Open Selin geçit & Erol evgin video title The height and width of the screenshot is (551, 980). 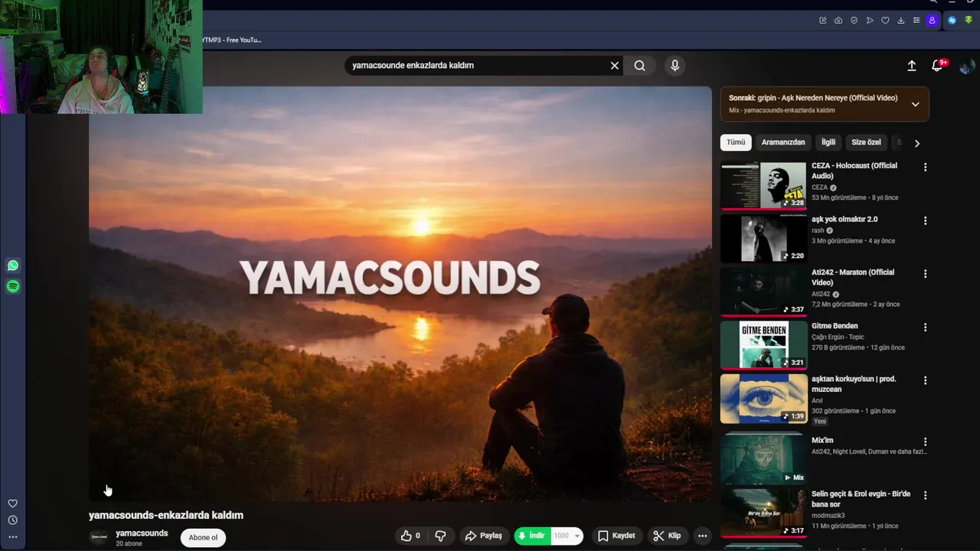[861, 499]
